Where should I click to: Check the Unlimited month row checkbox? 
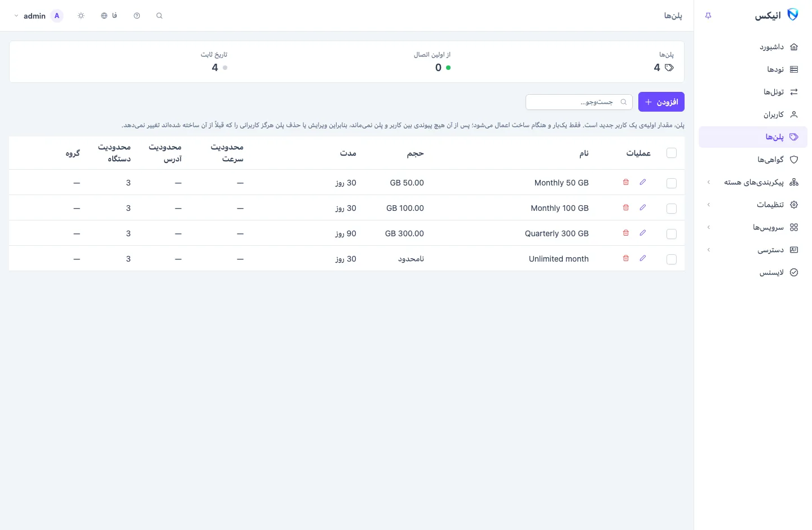click(x=672, y=259)
